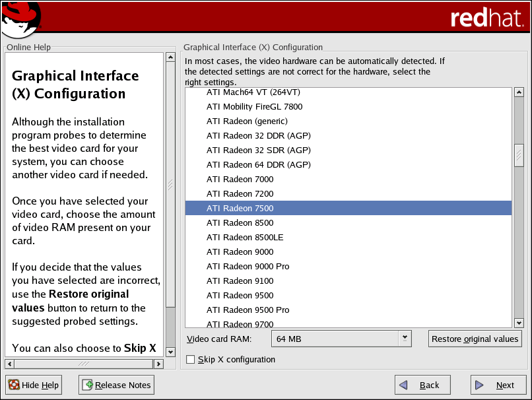
Task: Choose ATI Mobility FireGL 7800
Action: click(x=254, y=107)
